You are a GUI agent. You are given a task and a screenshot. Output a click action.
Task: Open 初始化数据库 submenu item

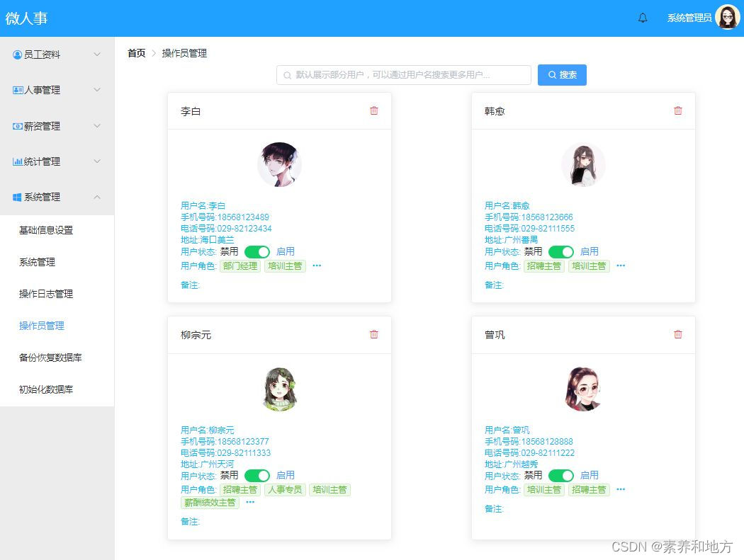coord(57,389)
